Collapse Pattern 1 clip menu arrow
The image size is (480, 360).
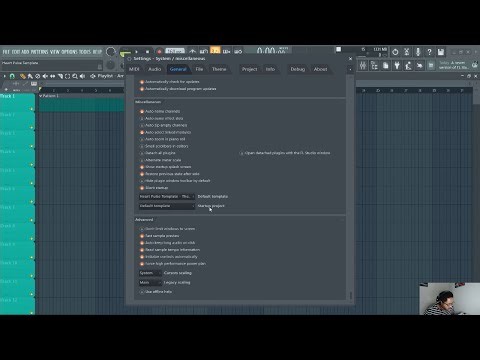(x=41, y=96)
